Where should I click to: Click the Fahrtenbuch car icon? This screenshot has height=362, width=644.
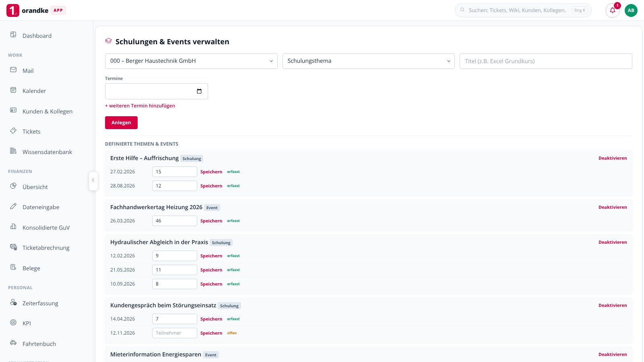tap(13, 343)
